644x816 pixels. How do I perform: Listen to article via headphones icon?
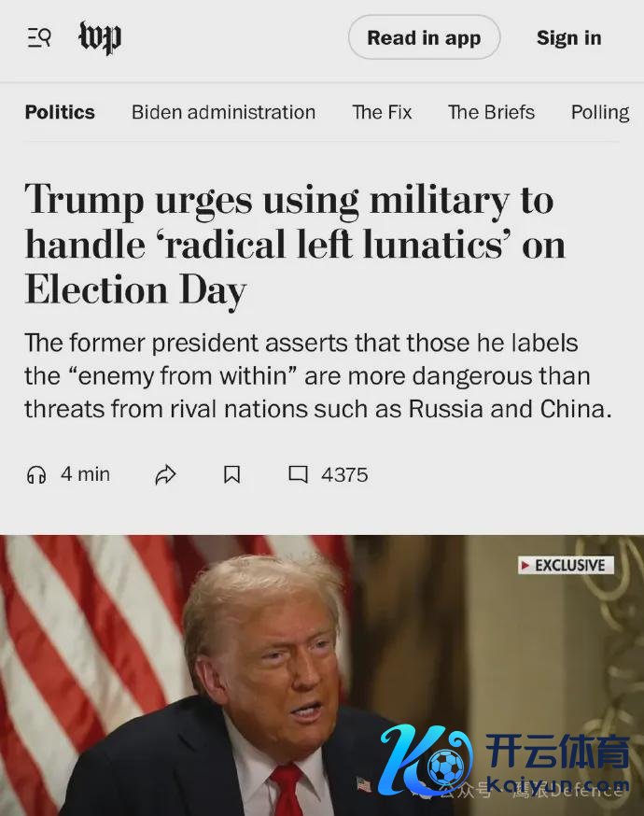point(36,474)
